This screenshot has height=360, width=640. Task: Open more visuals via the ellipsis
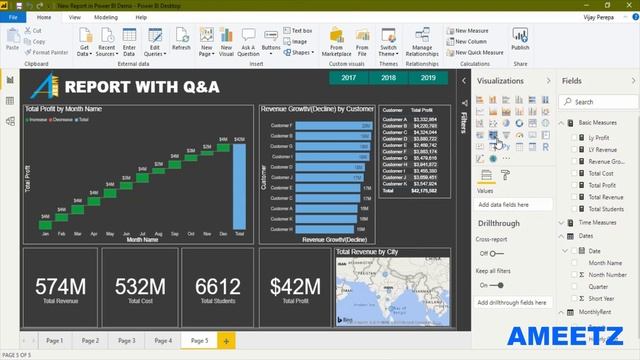tap(506, 158)
